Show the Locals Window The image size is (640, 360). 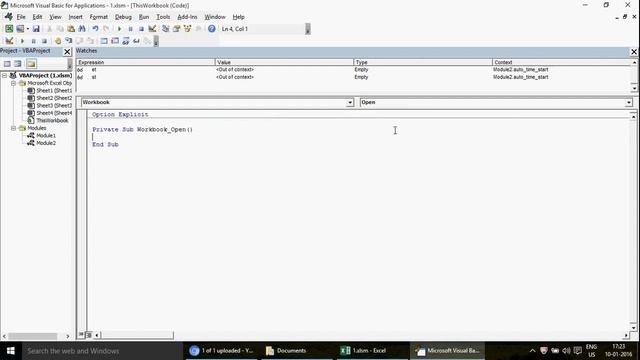pos(104,41)
